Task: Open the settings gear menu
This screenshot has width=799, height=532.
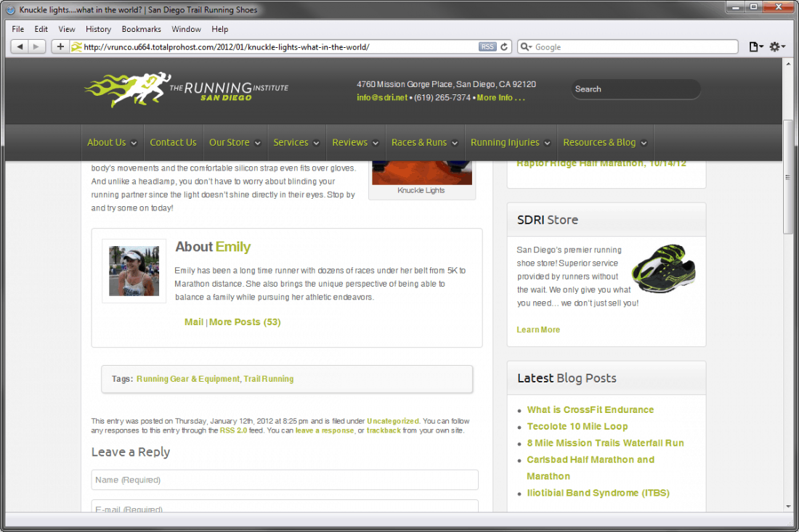Action: pos(777,46)
